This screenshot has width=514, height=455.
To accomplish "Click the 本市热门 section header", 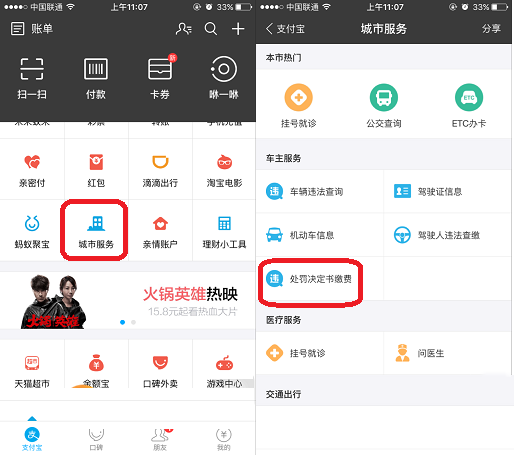I will pyautogui.click(x=283, y=58).
